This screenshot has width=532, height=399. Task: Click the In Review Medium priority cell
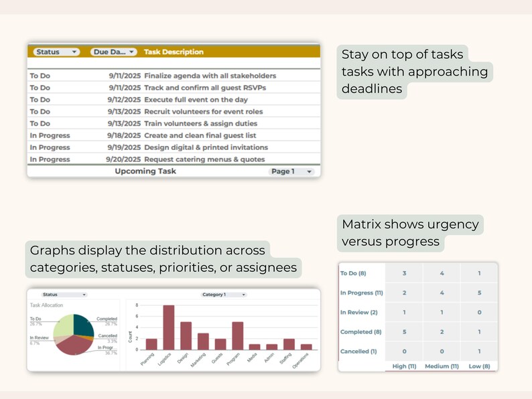tap(442, 312)
